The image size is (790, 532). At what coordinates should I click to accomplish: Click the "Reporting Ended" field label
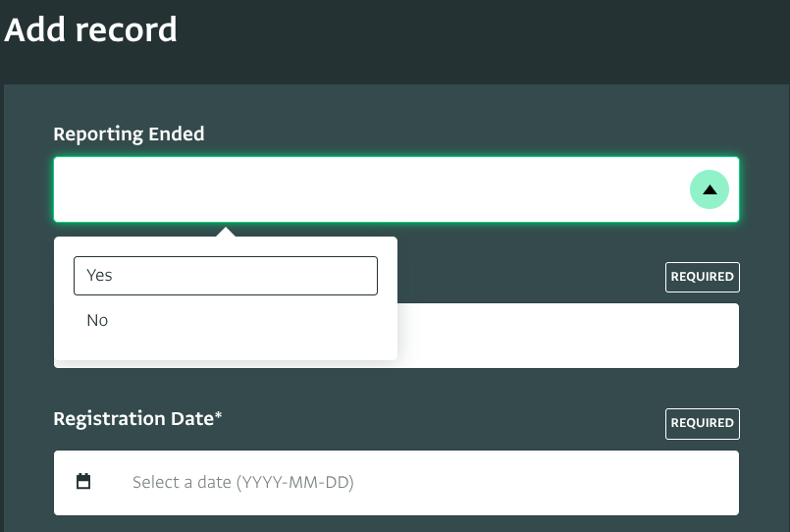point(129,134)
